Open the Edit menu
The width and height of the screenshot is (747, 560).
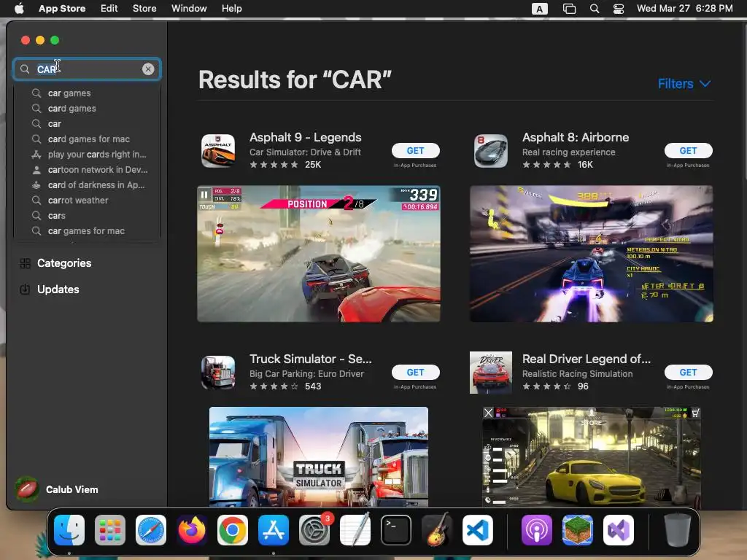coord(109,9)
